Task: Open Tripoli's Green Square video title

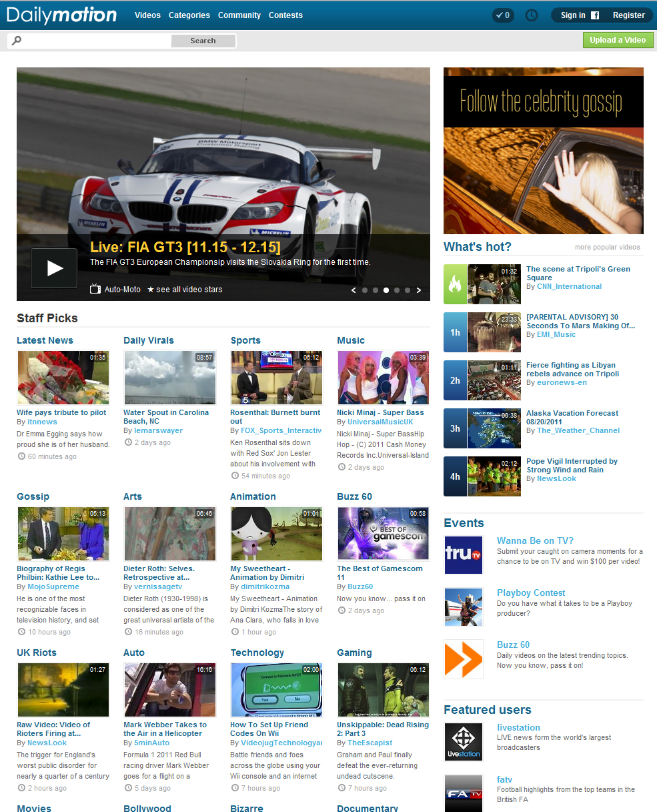Action: pos(578,274)
